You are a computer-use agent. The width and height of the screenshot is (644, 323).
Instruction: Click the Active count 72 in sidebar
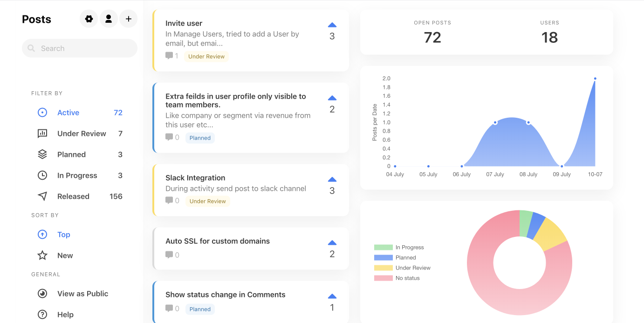[118, 113]
